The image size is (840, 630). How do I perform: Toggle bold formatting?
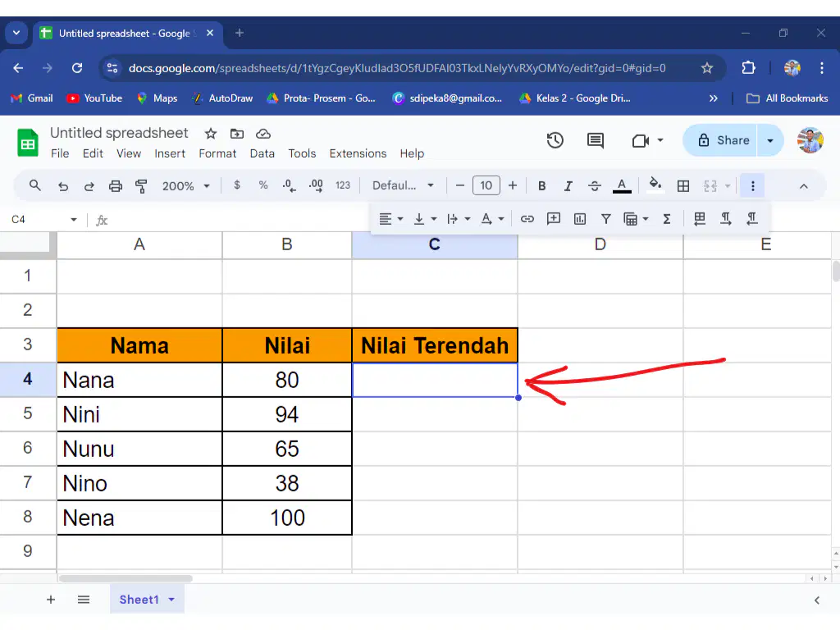[x=541, y=186]
